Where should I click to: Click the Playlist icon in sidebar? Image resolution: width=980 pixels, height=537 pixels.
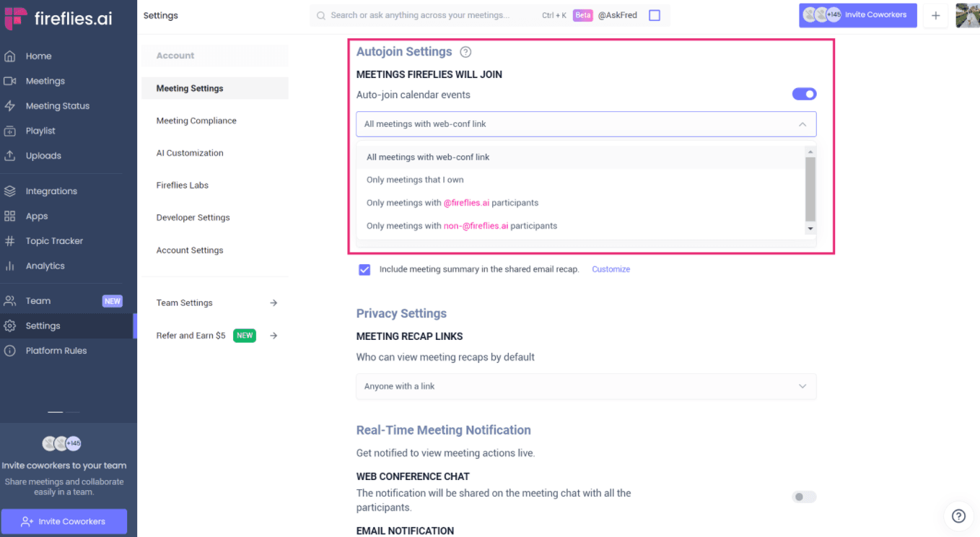pyautogui.click(x=10, y=131)
